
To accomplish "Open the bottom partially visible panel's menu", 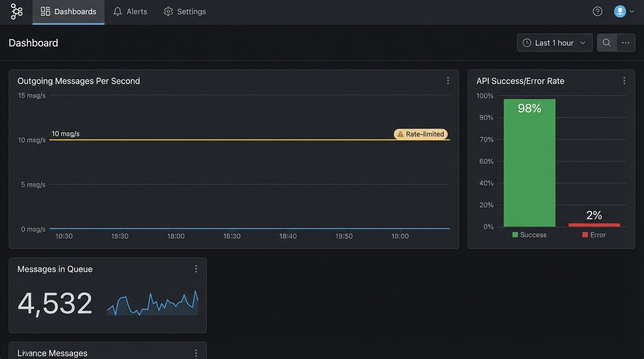I will (196, 353).
